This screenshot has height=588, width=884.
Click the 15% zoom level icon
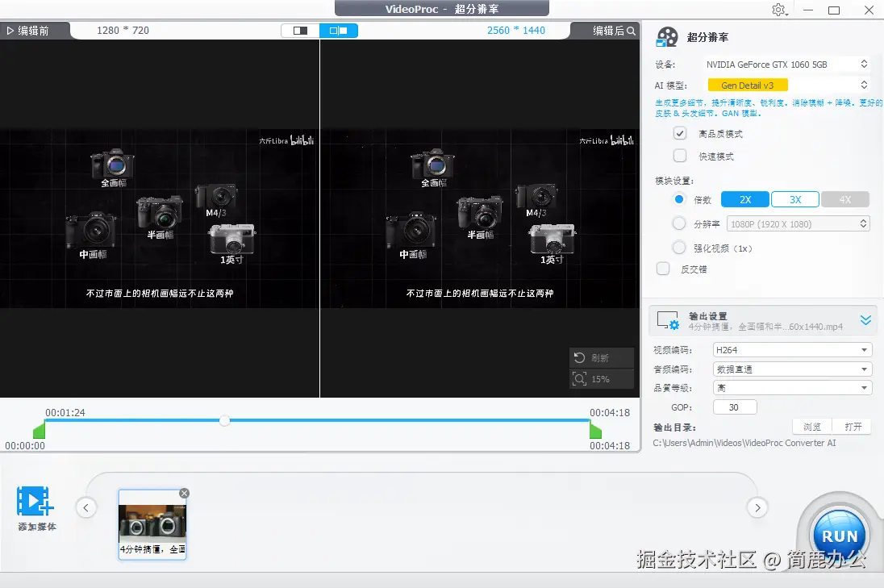(x=580, y=378)
